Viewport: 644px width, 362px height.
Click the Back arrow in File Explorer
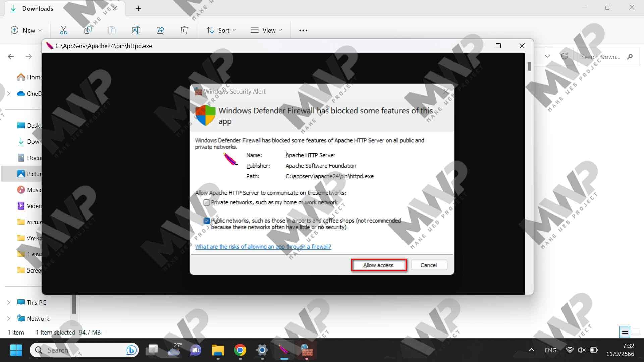pos(11,56)
